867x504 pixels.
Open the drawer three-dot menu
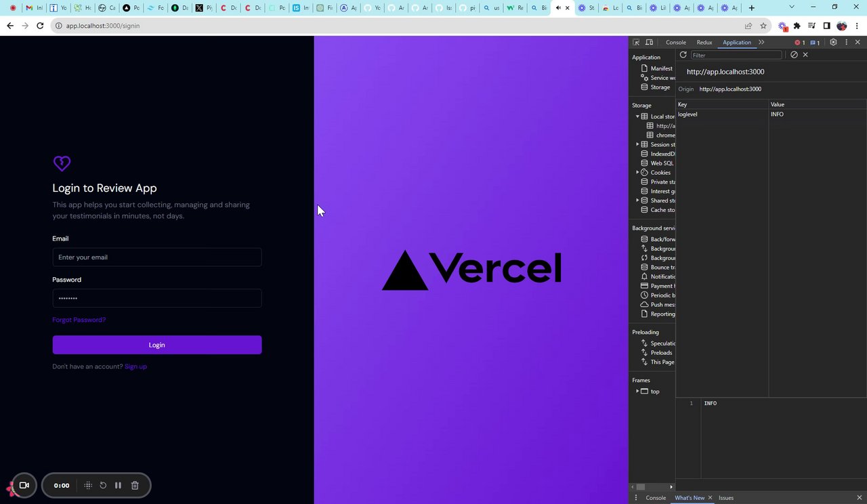(636, 498)
